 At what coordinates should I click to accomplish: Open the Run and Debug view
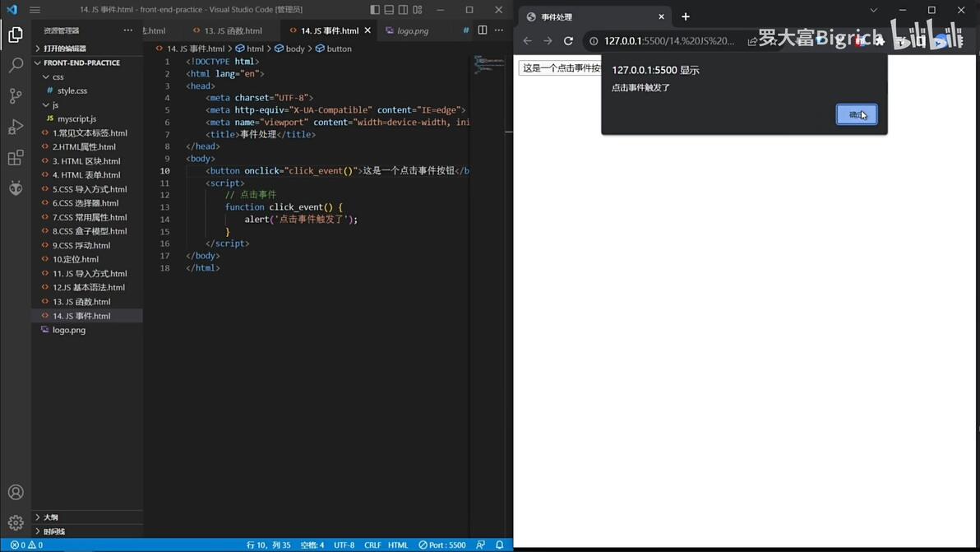(16, 127)
